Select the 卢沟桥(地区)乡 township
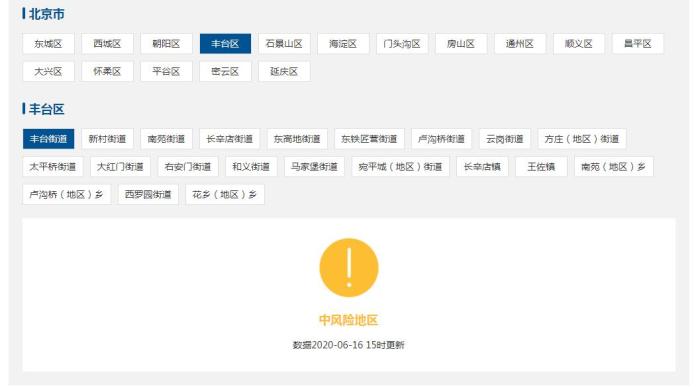This screenshot has width=700, height=390. click(x=67, y=195)
